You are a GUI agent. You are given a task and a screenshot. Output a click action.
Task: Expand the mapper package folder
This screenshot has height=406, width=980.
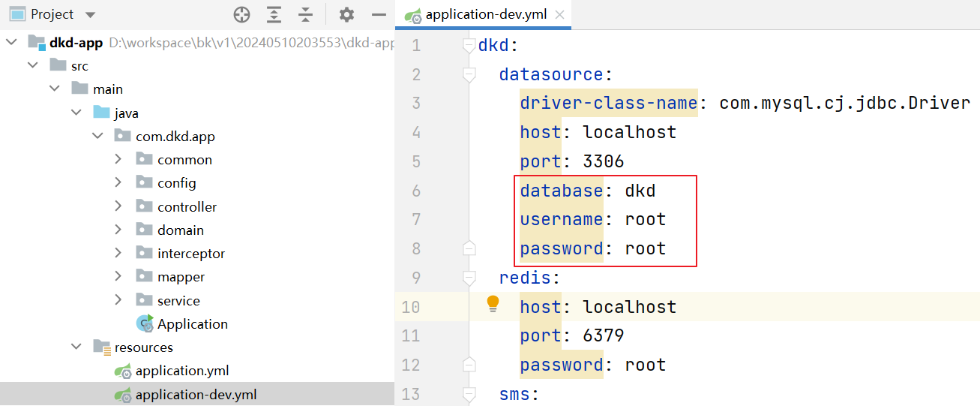(118, 277)
